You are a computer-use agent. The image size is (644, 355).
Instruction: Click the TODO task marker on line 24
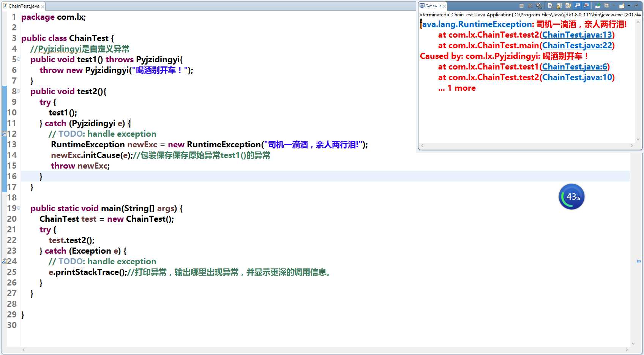pos(4,261)
